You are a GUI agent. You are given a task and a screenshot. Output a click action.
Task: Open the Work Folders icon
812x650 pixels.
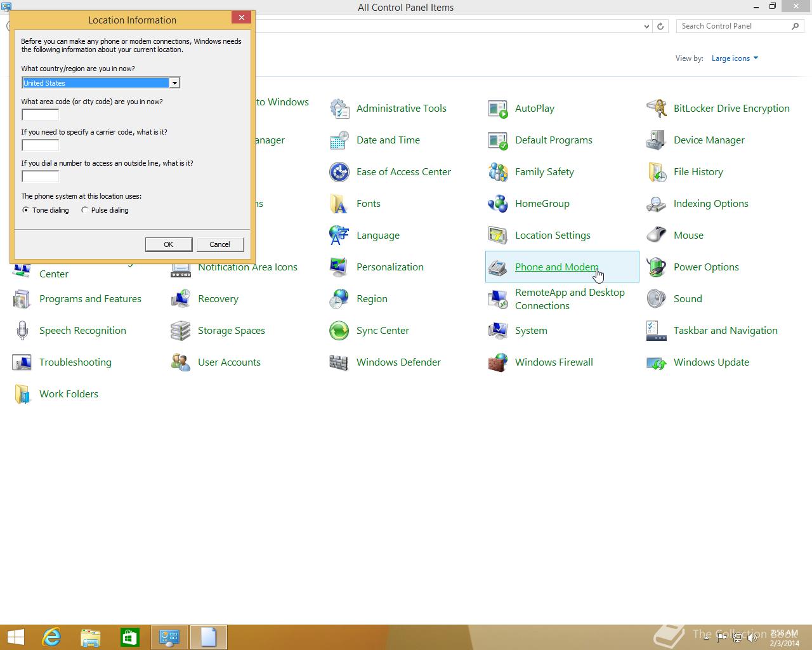(22, 394)
